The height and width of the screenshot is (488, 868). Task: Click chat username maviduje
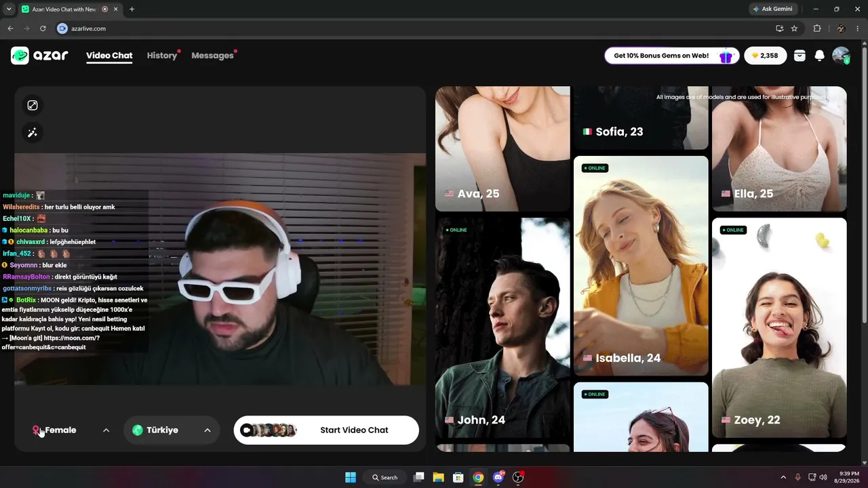(16, 196)
